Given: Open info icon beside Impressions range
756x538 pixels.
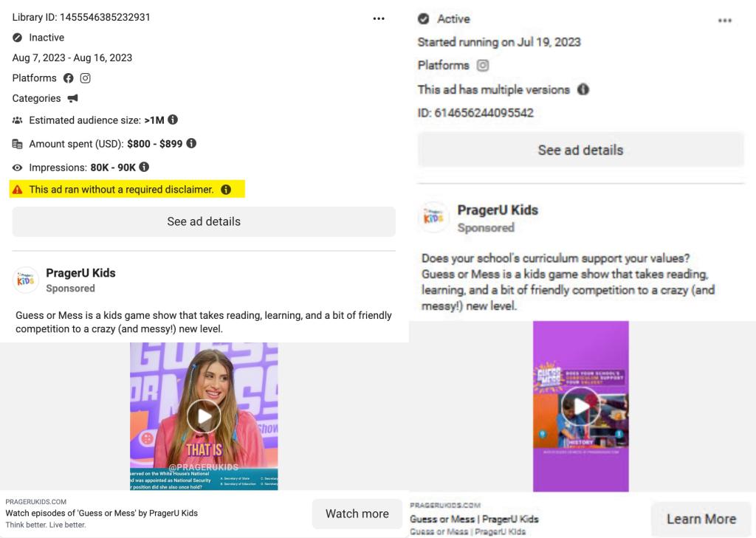Looking at the screenshot, I should [x=144, y=167].
